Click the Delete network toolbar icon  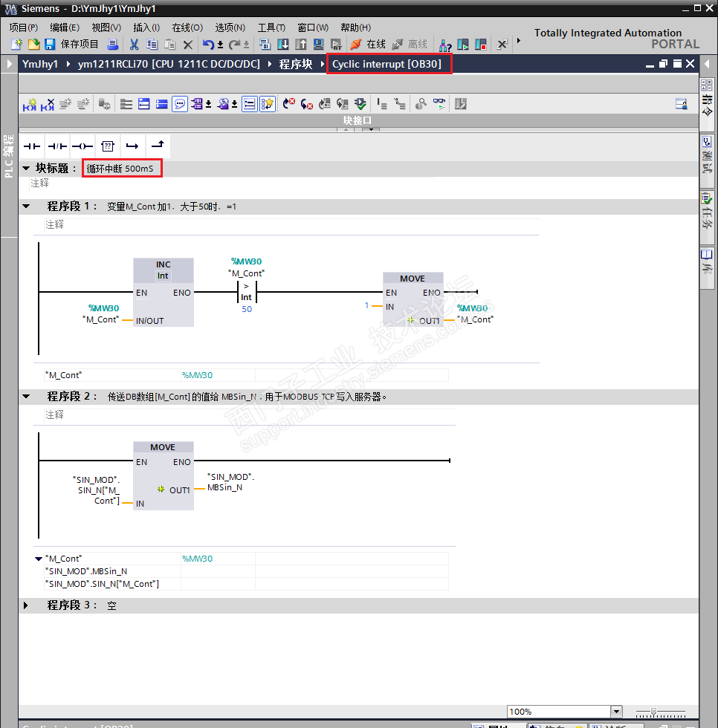48,105
